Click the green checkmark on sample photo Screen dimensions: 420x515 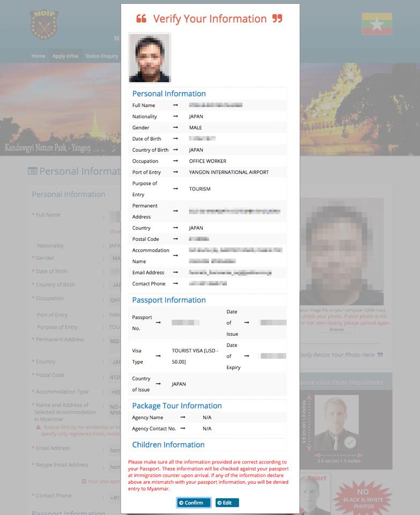pos(350,442)
